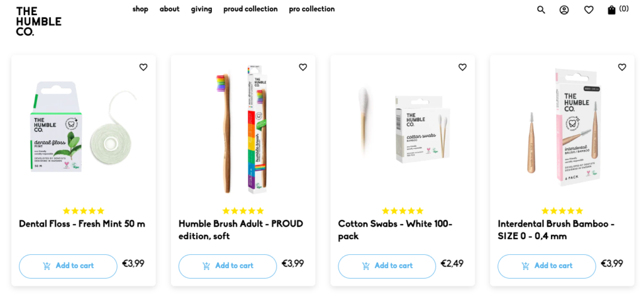
Task: Add Humble Brush PROUD edition to cart
Action: click(x=228, y=266)
